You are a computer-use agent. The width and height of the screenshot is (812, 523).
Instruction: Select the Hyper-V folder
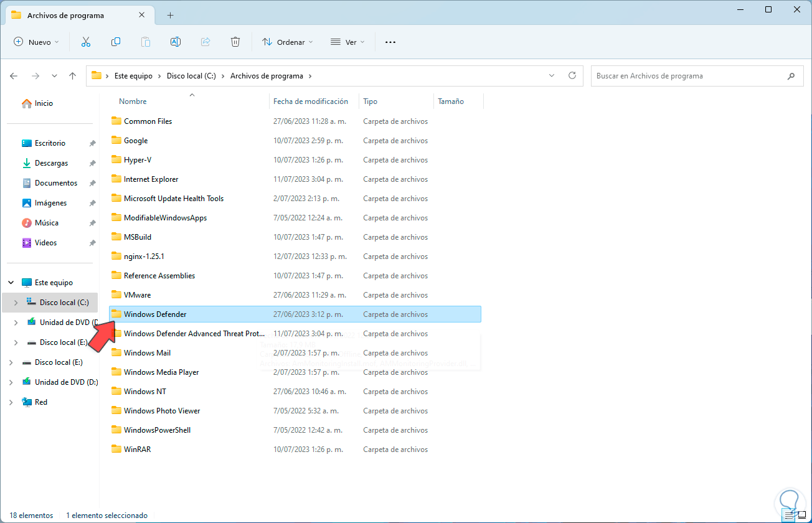(138, 160)
